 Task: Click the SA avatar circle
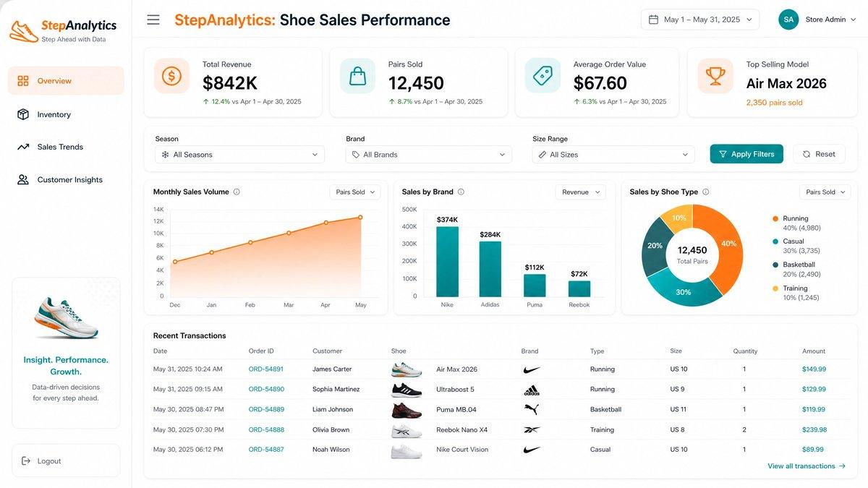pyautogui.click(x=788, y=20)
